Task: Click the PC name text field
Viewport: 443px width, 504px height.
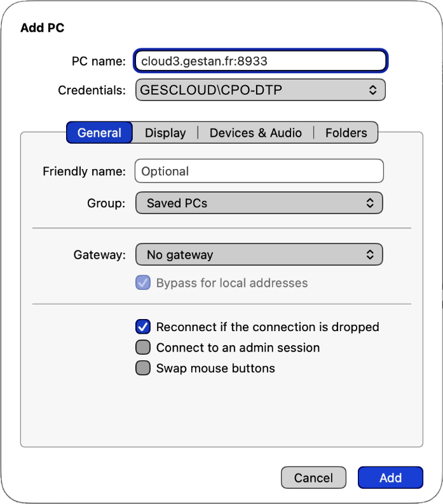Action: [261, 61]
